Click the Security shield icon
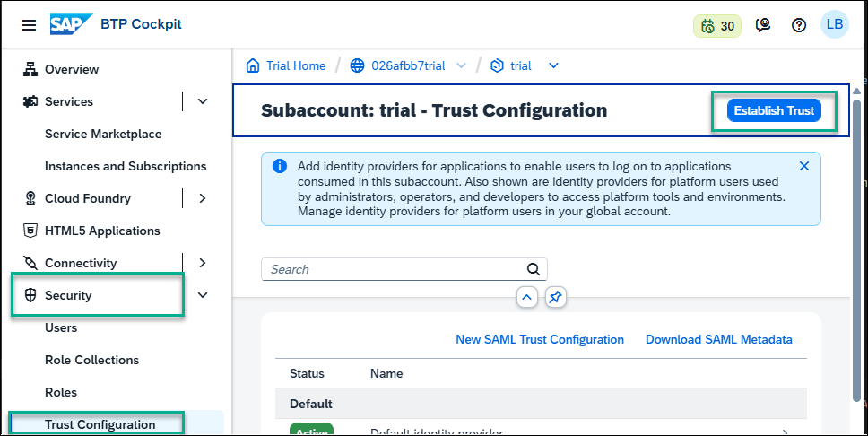Viewport: 868px width, 436px height. [x=30, y=295]
